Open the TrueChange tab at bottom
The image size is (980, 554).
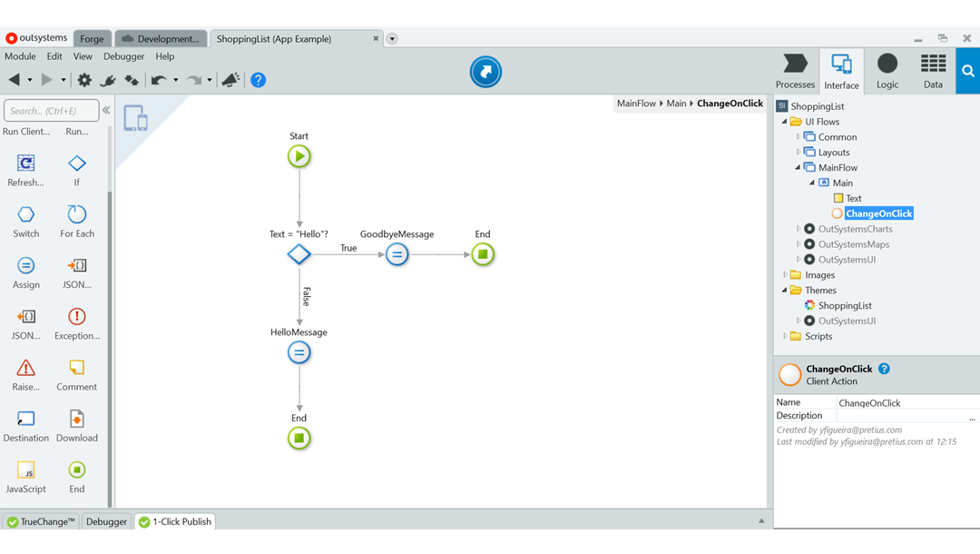pos(41,522)
